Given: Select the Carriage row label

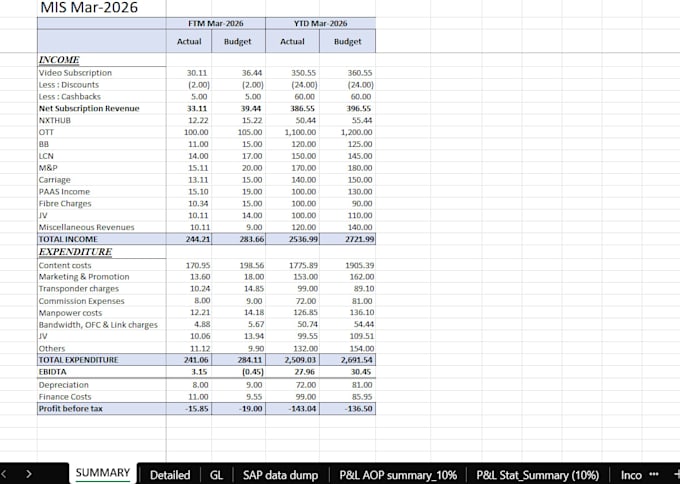Looking at the screenshot, I should point(54,180).
